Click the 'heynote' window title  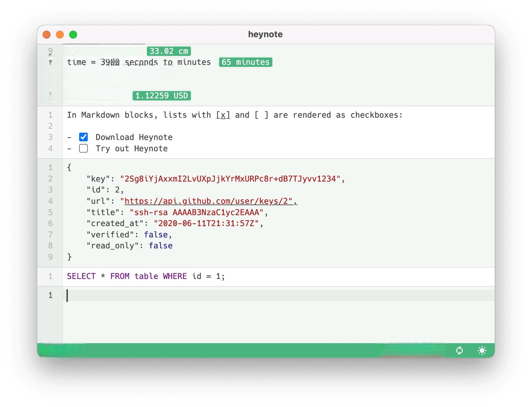pyautogui.click(x=265, y=34)
